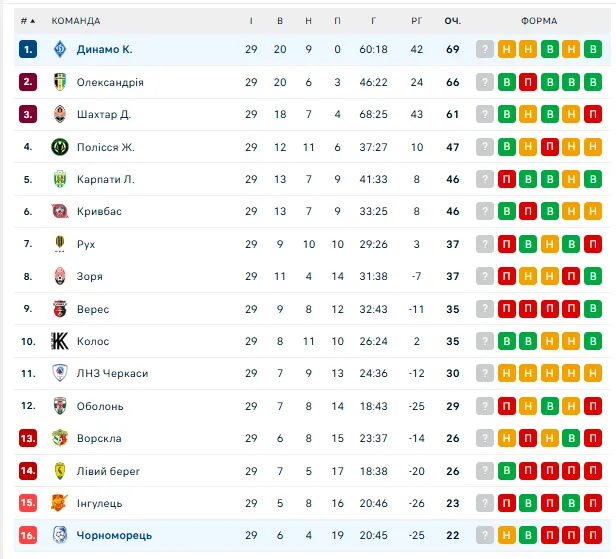Click the Чорноморець club crest

tap(59, 535)
